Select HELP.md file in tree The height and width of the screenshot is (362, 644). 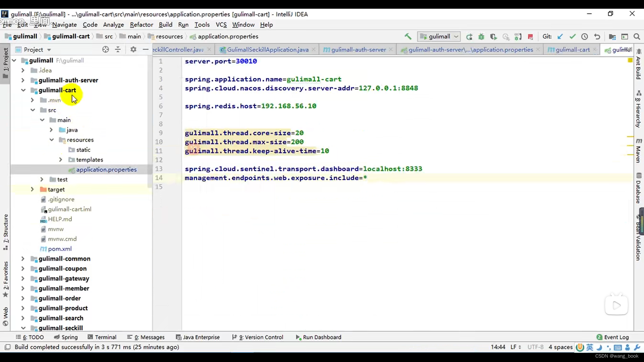tap(60, 219)
